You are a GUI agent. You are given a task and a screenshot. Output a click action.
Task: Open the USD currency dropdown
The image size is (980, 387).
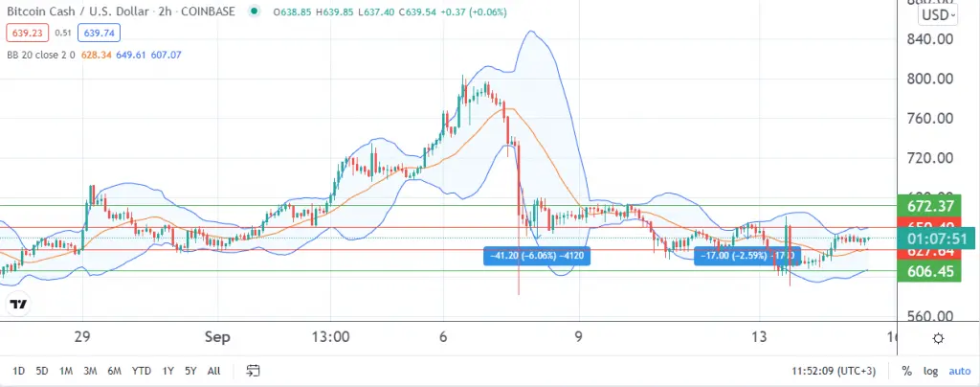click(x=938, y=15)
